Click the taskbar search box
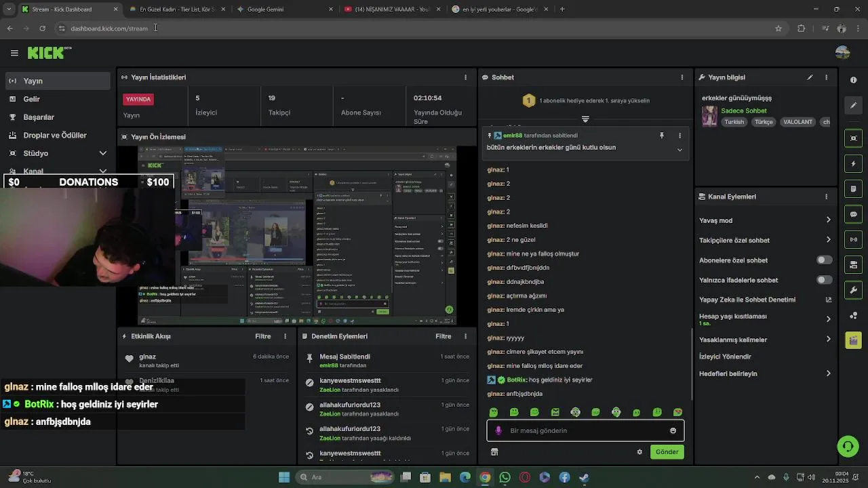 coord(344,477)
